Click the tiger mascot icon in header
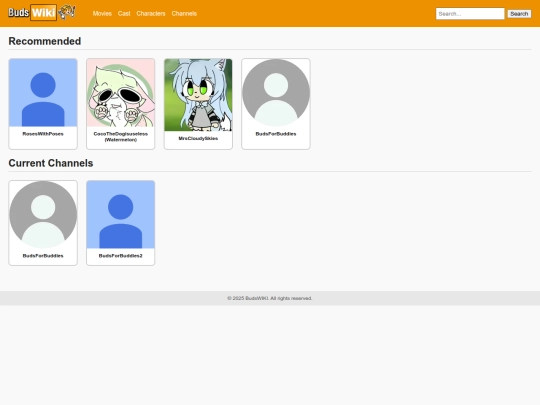 [67, 12]
